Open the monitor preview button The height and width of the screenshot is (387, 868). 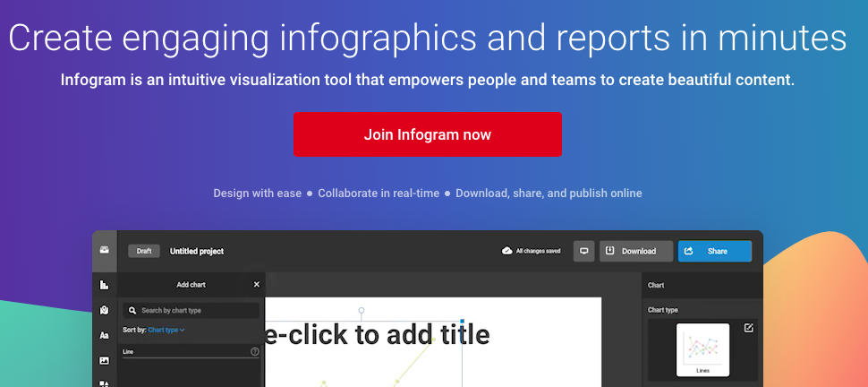(x=583, y=251)
